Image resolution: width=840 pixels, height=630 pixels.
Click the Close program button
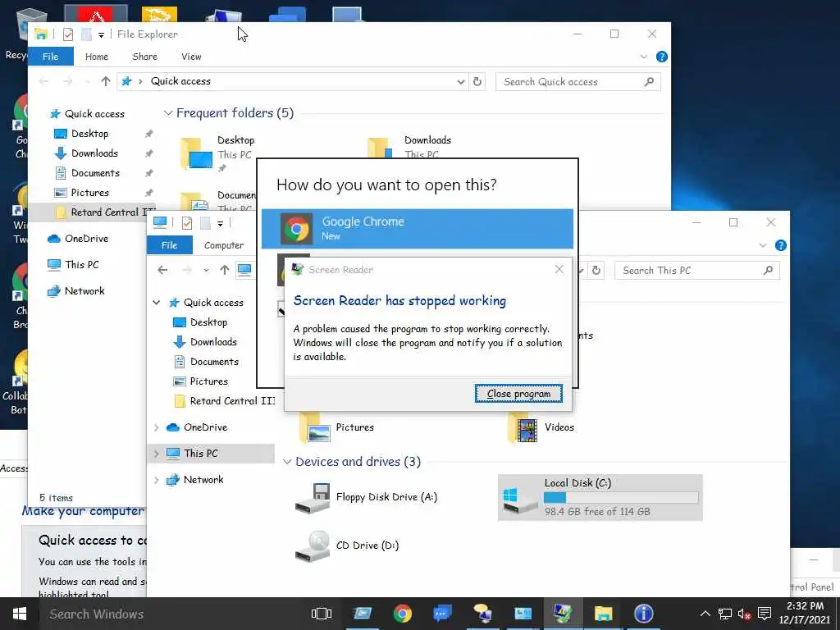pos(518,394)
